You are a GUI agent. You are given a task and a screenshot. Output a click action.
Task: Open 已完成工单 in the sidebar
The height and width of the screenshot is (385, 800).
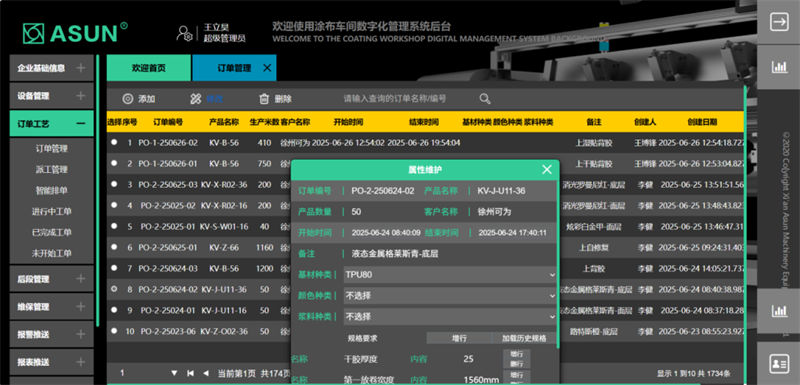coord(52,232)
